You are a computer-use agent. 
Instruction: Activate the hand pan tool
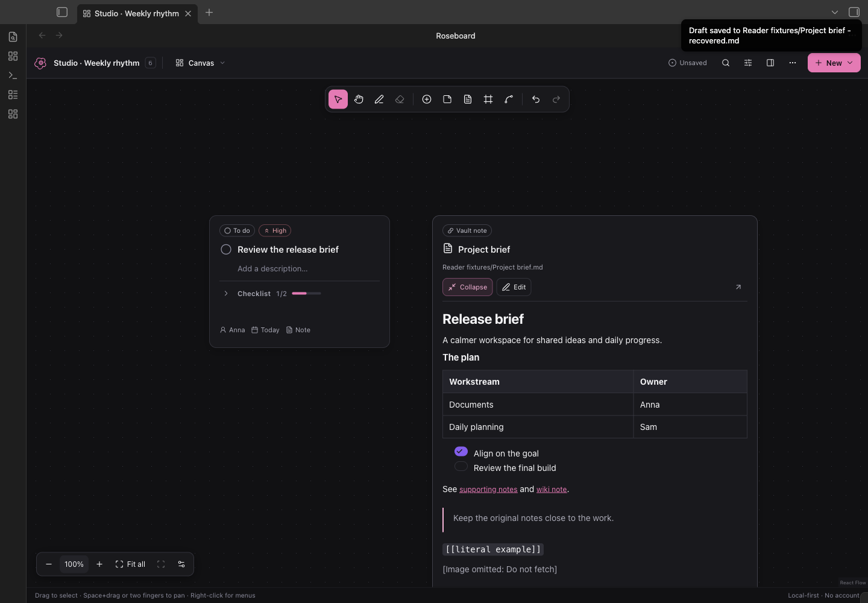click(x=359, y=99)
